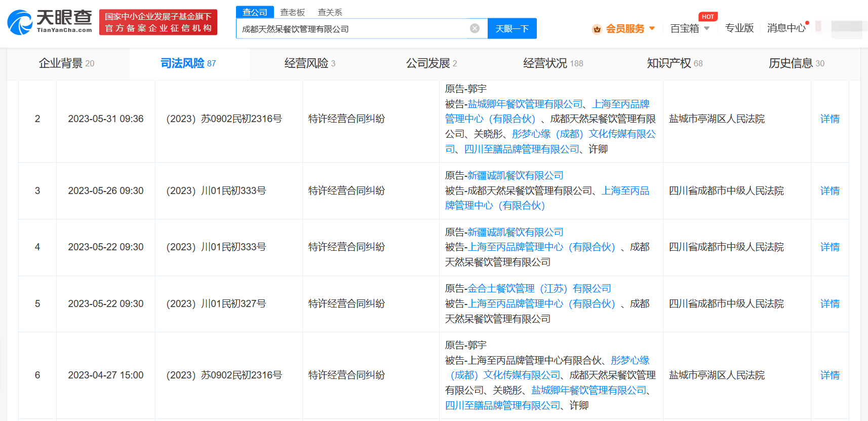Click the date 2023-05-26 09:30
The height and width of the screenshot is (421, 868).
click(106, 191)
